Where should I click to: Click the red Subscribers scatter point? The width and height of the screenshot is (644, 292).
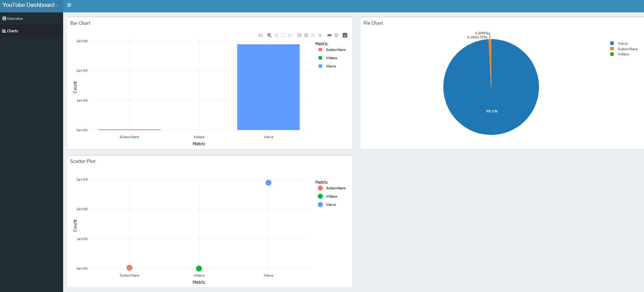[x=129, y=268]
